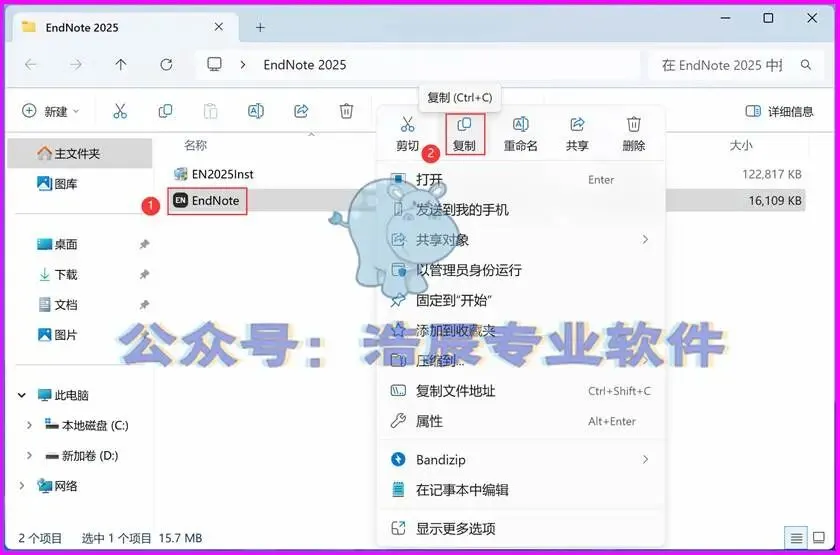Toggle the 详细信息 details pane
The image size is (840, 555).
pos(779,111)
